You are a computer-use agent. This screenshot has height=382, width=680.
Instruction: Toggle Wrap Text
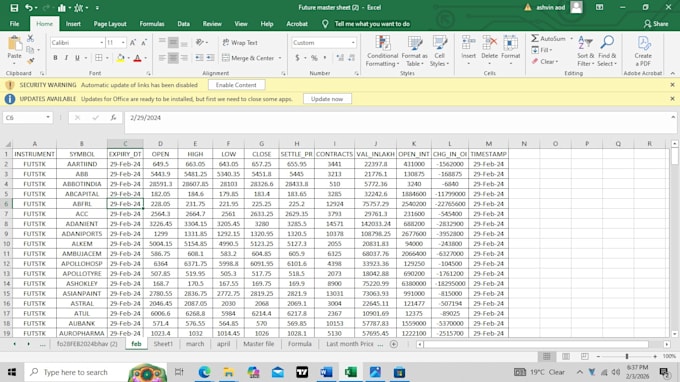[x=240, y=42]
